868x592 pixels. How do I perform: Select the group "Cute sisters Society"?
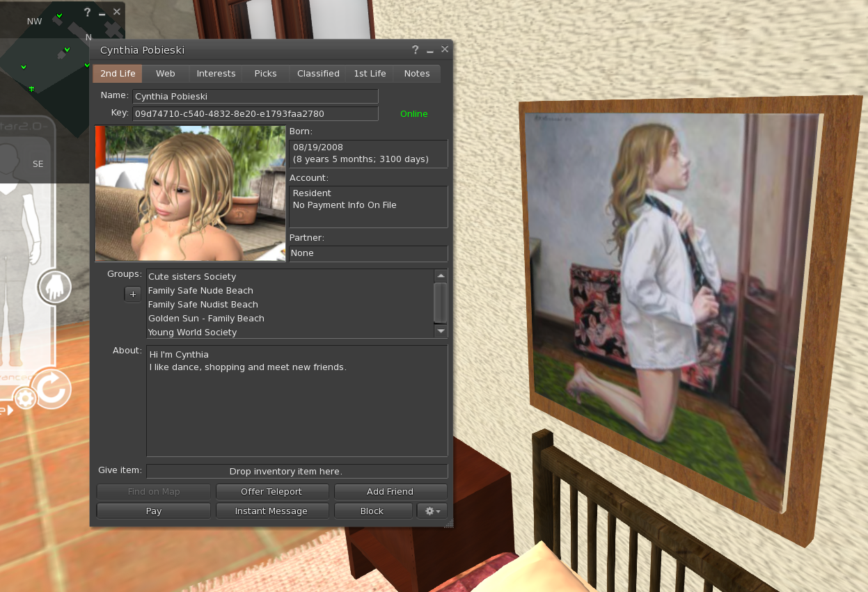tap(192, 277)
